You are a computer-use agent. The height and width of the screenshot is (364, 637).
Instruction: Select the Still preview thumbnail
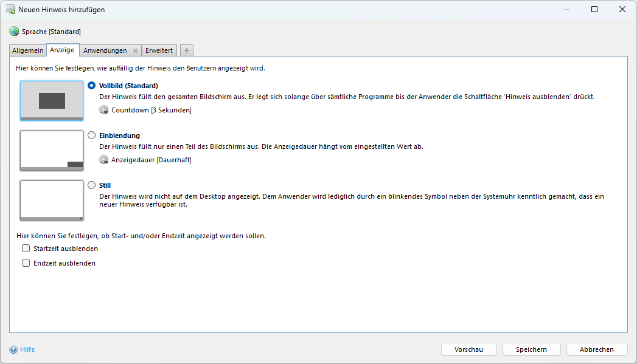tap(51, 200)
